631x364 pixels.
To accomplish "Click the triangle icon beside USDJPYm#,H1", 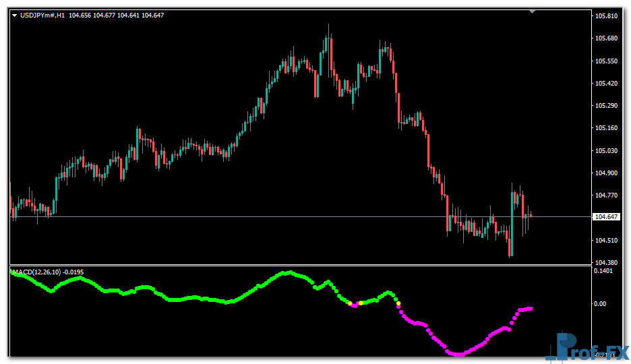I will (15, 16).
